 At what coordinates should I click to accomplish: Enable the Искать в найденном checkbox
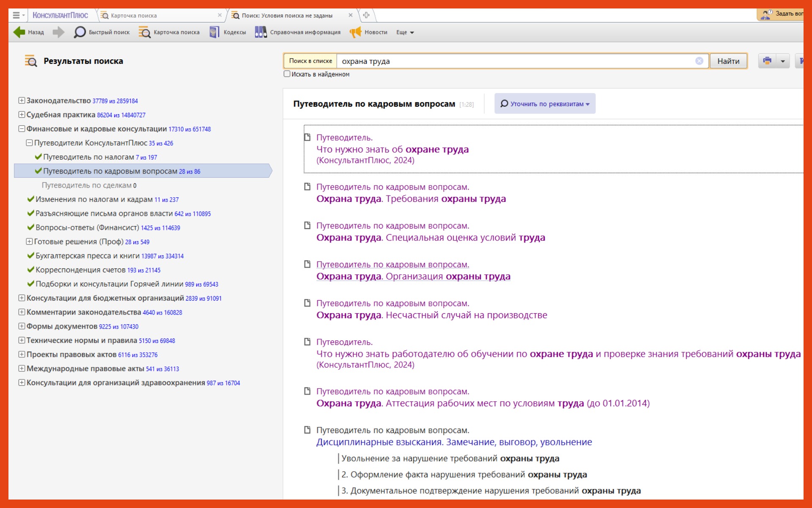(x=287, y=74)
